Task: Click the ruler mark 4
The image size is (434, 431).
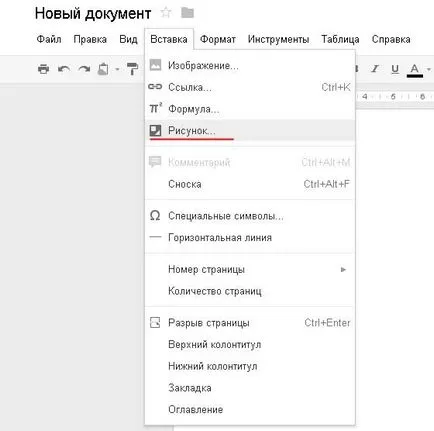Action: 365,97
